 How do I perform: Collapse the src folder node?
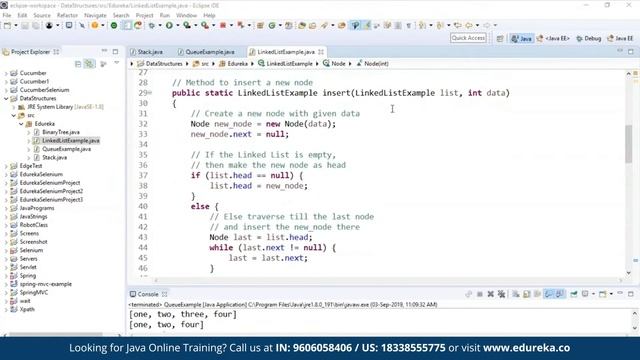pyautogui.click(x=13, y=116)
